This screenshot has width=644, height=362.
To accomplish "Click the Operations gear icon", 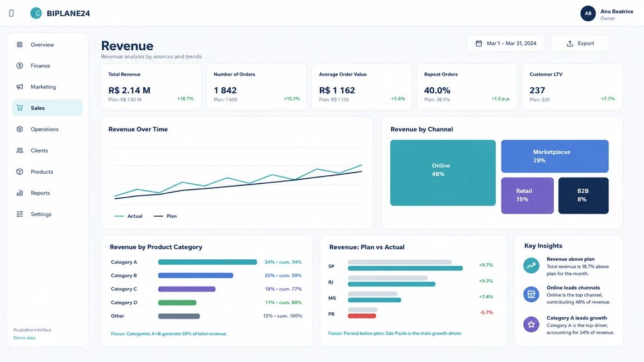I will tap(20, 129).
